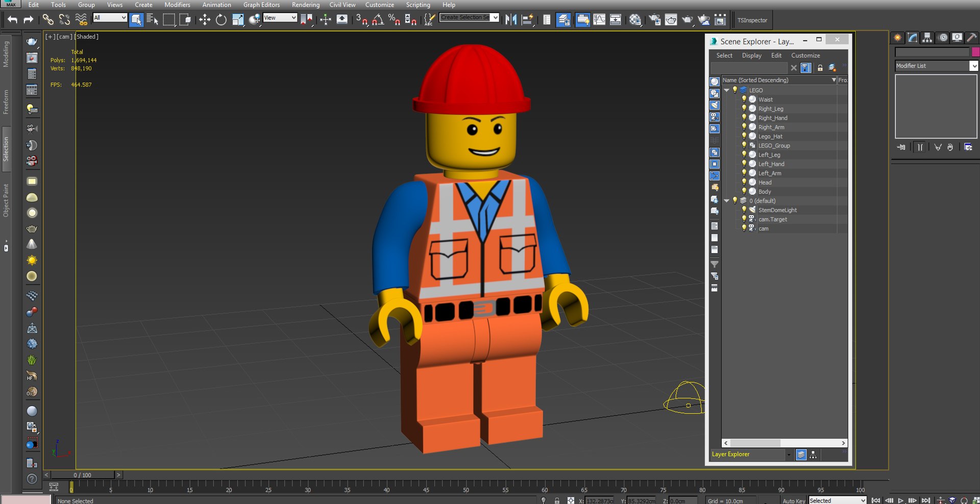Hide the LEGO layer via its light bulb
The height and width of the screenshot is (504, 980).
pyautogui.click(x=735, y=90)
